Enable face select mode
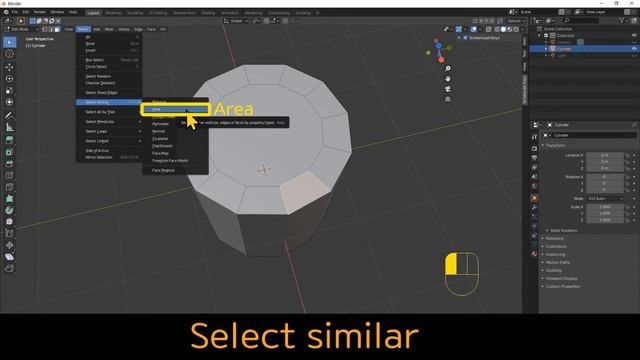Screen dimensions: 640x360 click(x=57, y=29)
